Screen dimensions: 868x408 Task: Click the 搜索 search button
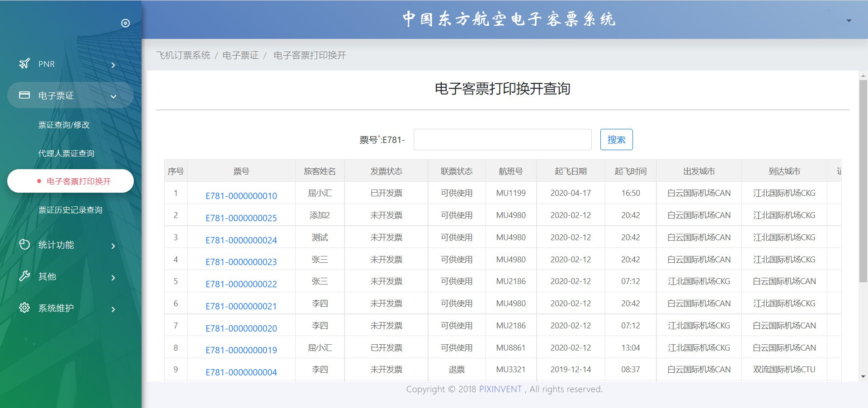(616, 139)
